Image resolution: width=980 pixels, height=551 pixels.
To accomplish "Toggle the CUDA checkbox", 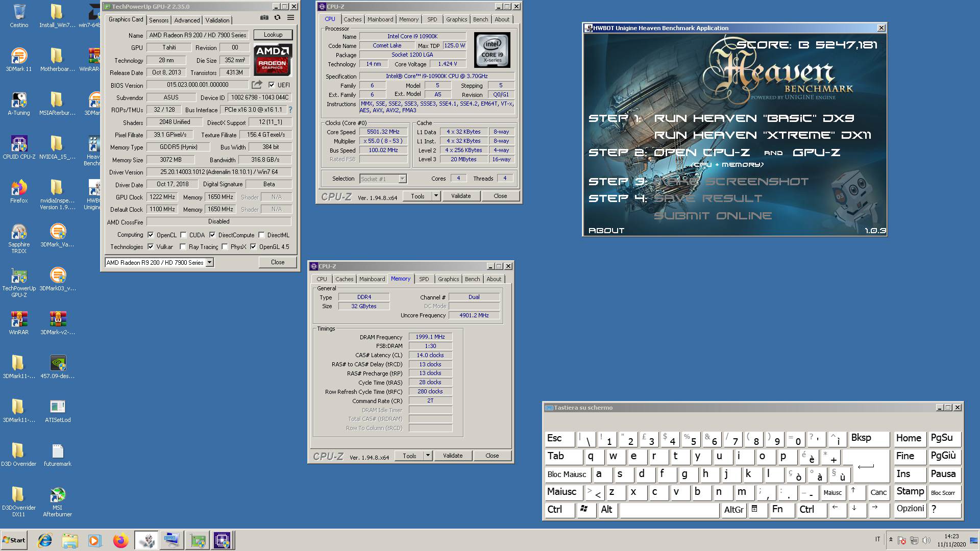I will click(183, 235).
